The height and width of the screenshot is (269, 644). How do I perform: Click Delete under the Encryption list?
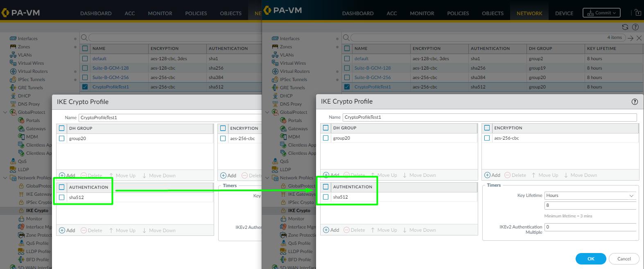(x=515, y=175)
